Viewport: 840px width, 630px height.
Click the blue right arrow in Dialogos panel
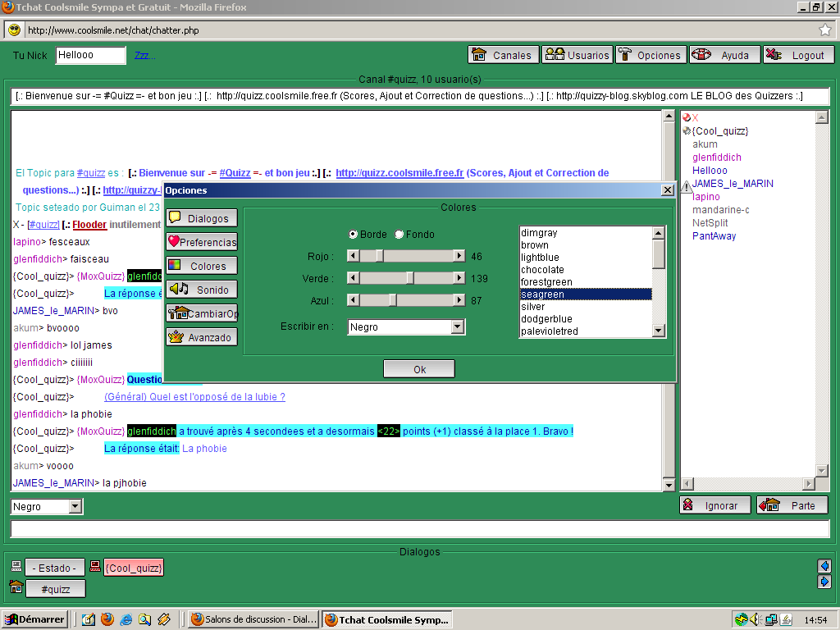coord(824,582)
